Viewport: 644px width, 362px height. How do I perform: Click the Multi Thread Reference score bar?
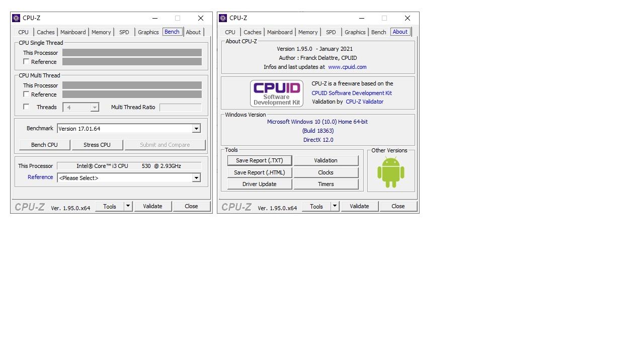132,94
